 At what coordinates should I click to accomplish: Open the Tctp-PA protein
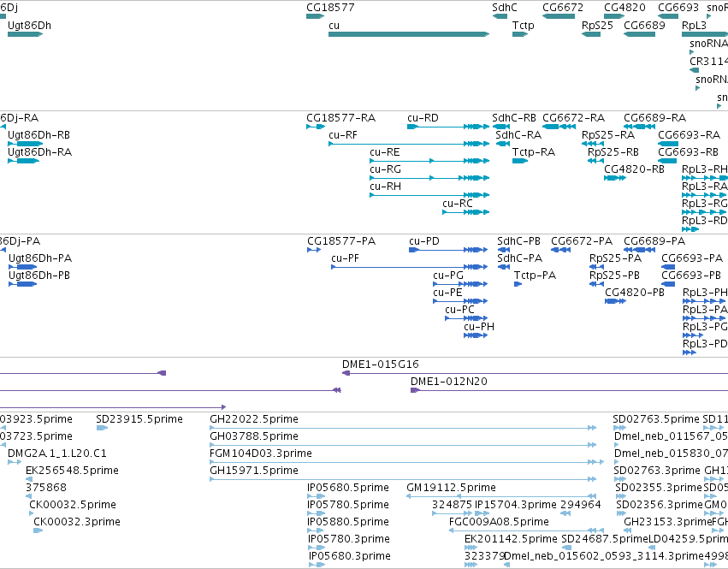tap(518, 284)
